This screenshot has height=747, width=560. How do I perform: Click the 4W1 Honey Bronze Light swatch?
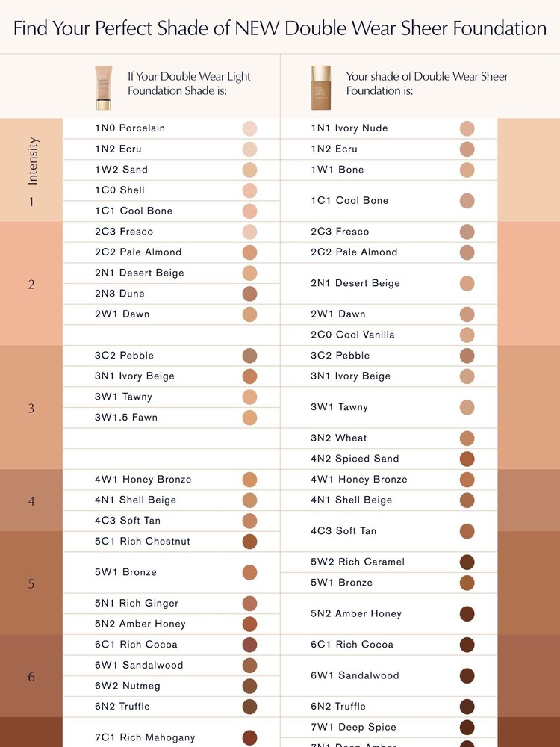tap(249, 480)
